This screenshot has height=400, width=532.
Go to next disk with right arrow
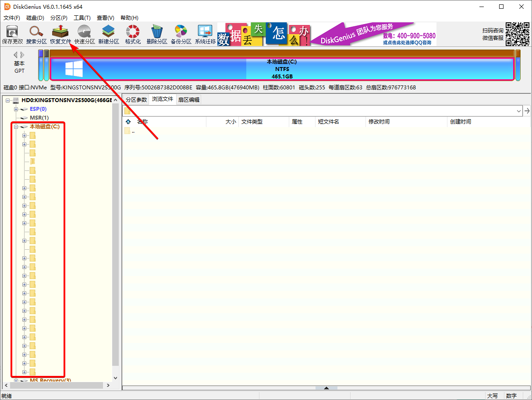pyautogui.click(x=22, y=55)
